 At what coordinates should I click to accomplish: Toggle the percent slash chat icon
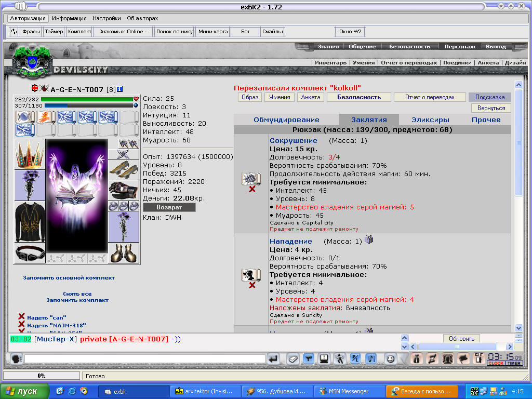click(x=355, y=358)
